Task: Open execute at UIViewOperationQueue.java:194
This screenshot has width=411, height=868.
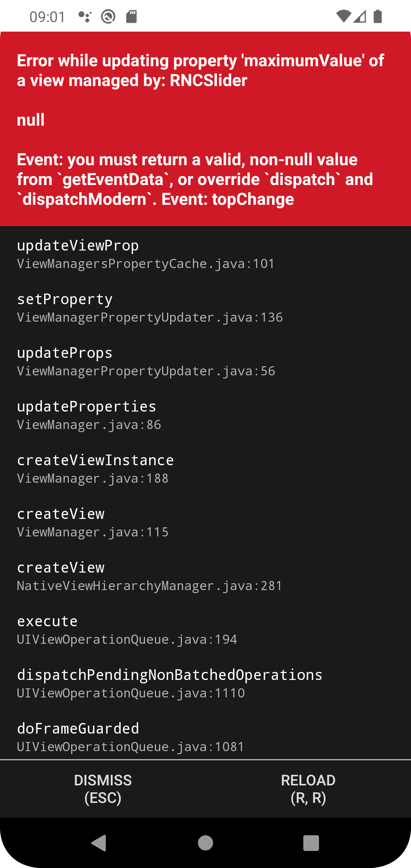Action: (127, 630)
